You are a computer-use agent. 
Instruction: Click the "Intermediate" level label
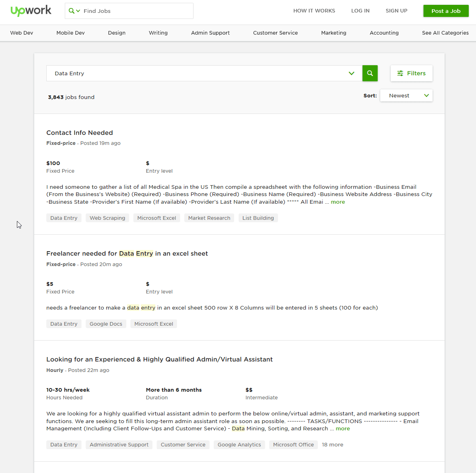pyautogui.click(x=262, y=398)
